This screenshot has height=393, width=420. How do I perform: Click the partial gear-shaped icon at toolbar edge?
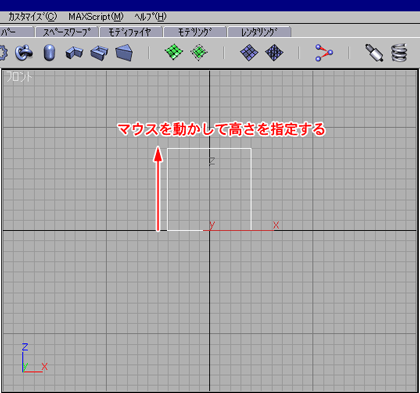(4, 53)
